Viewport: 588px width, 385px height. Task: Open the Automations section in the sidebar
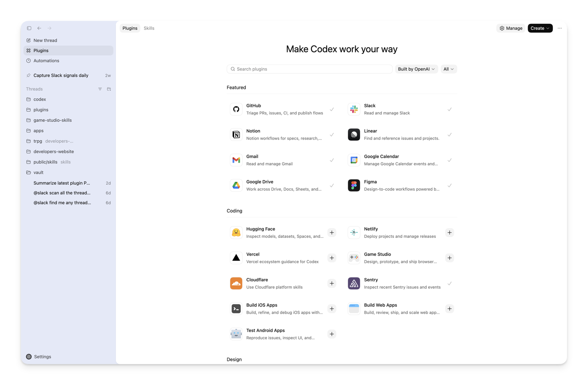[x=46, y=60]
